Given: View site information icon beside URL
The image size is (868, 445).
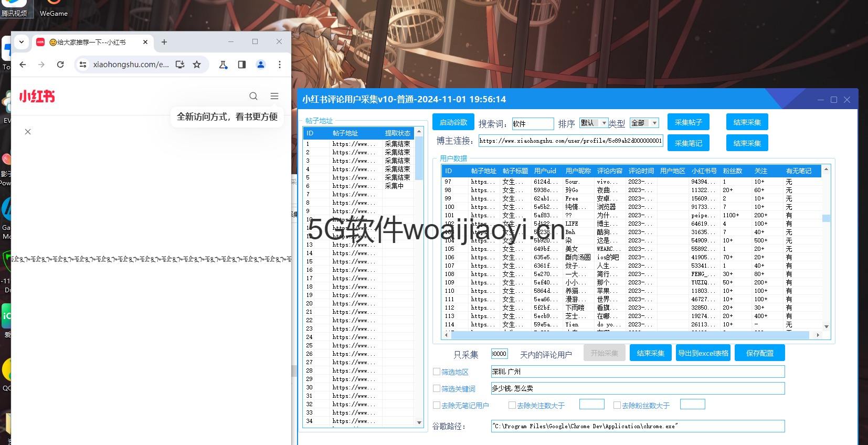Looking at the screenshot, I should pos(83,65).
